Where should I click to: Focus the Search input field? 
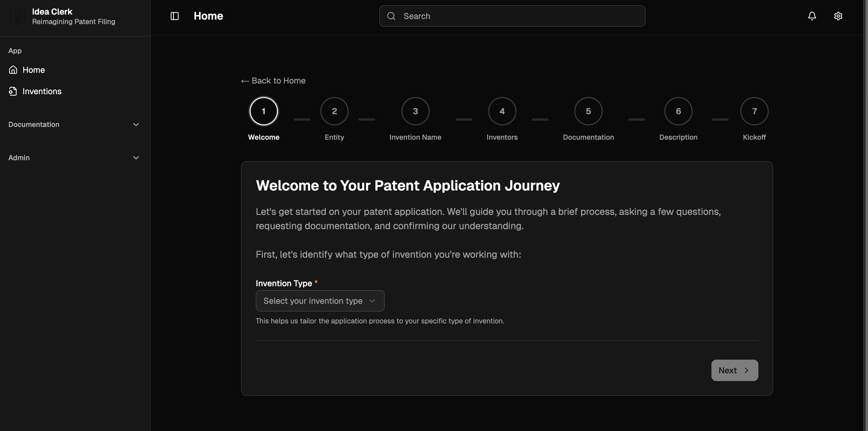click(512, 16)
